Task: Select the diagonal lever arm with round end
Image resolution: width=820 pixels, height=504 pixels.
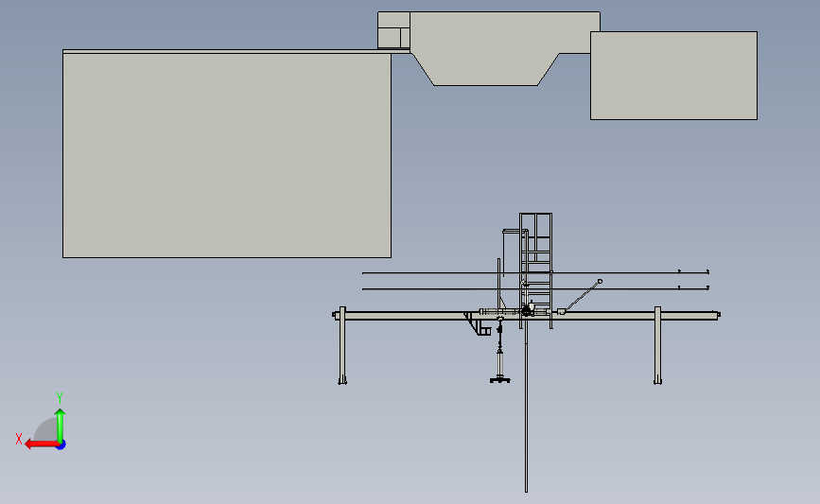Action: 582,296
